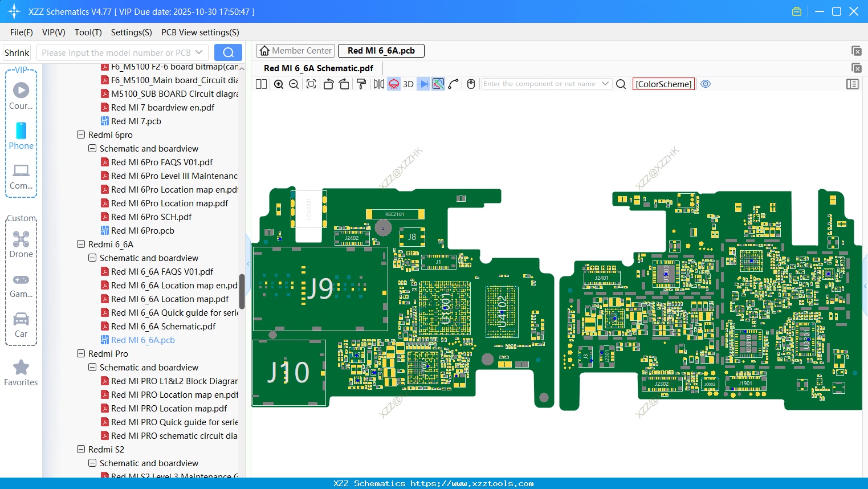The image size is (868, 489).
Task: Toggle the eye visibility icon
Action: 706,84
